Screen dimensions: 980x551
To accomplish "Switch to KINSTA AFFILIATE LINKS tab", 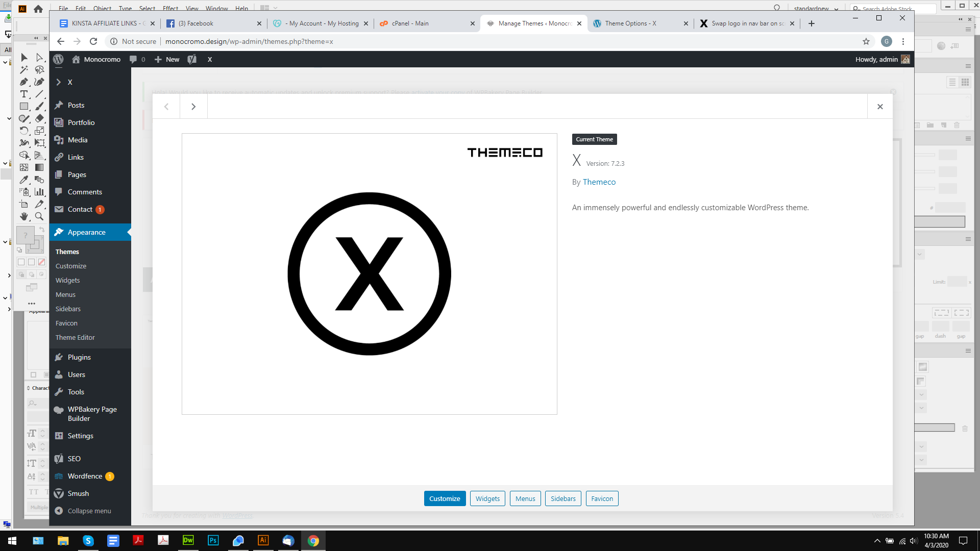I will (106, 23).
